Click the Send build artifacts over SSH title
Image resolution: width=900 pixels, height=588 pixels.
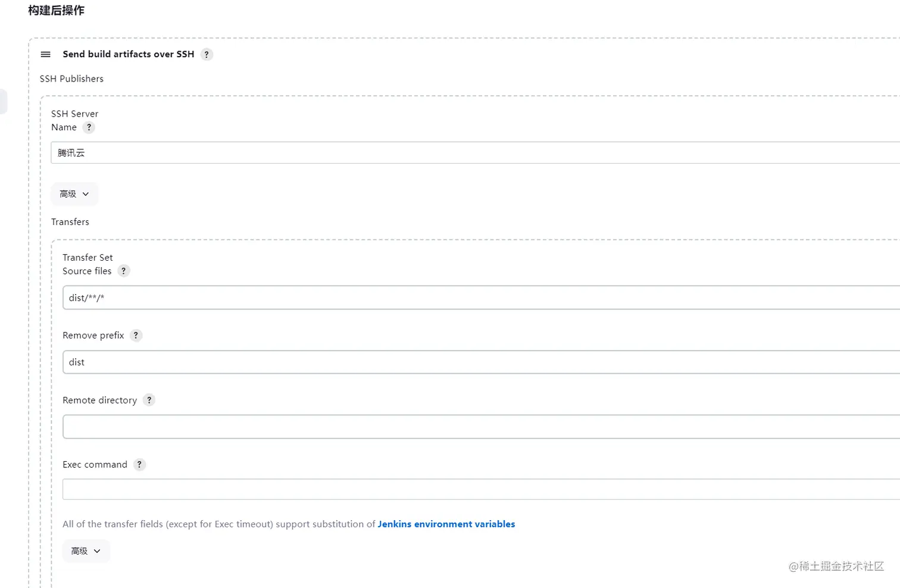pyautogui.click(x=129, y=54)
